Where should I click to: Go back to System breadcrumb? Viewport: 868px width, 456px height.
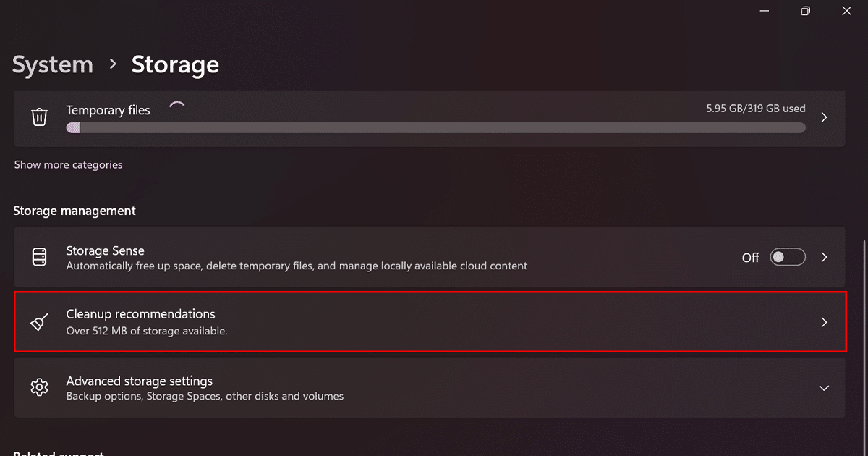pos(53,64)
